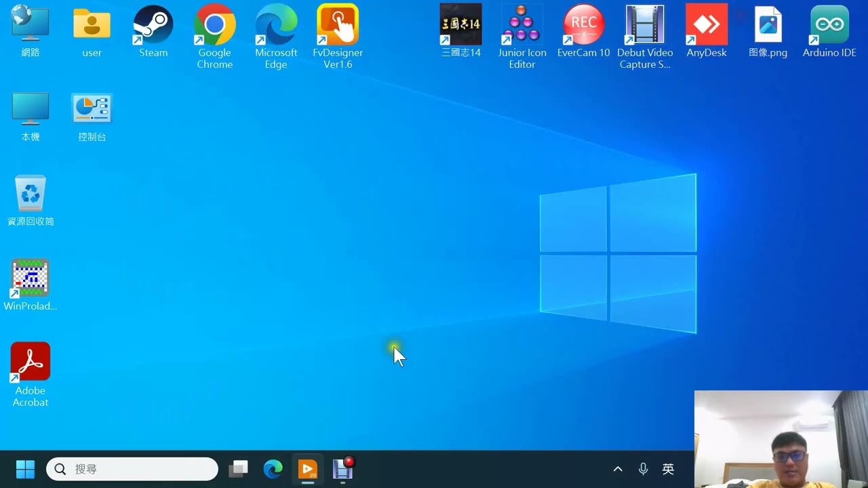Open the user folder icon
Image resolution: width=868 pixels, height=488 pixels.
click(92, 30)
